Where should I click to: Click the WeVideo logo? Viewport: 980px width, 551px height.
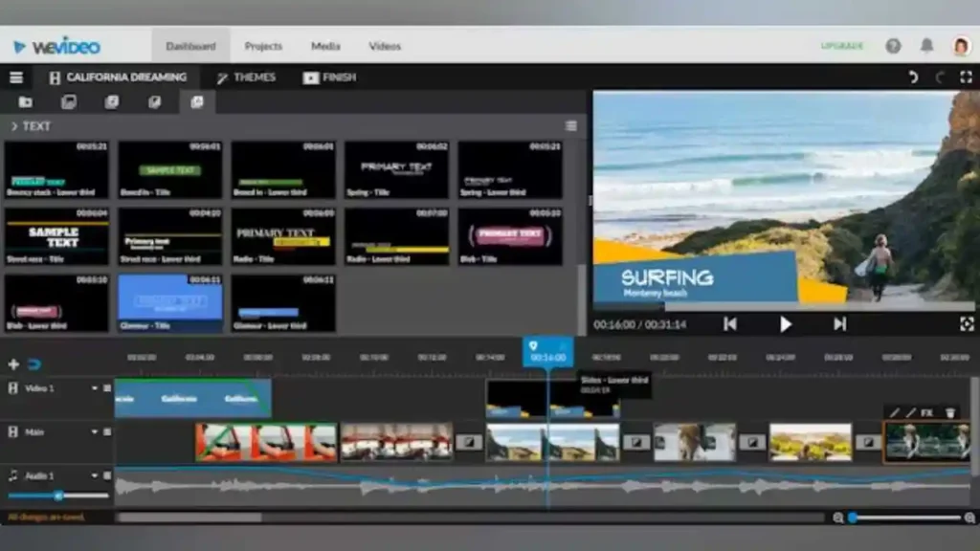point(56,46)
